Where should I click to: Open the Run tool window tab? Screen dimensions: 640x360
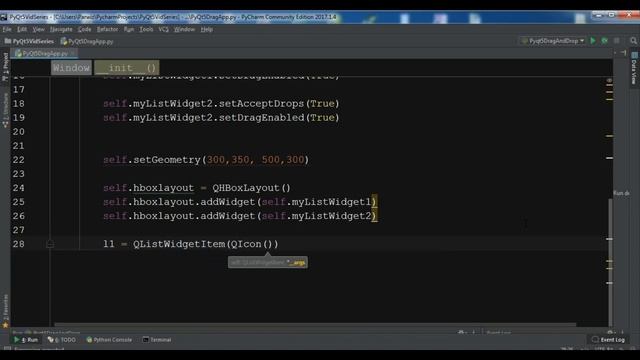pos(26,340)
